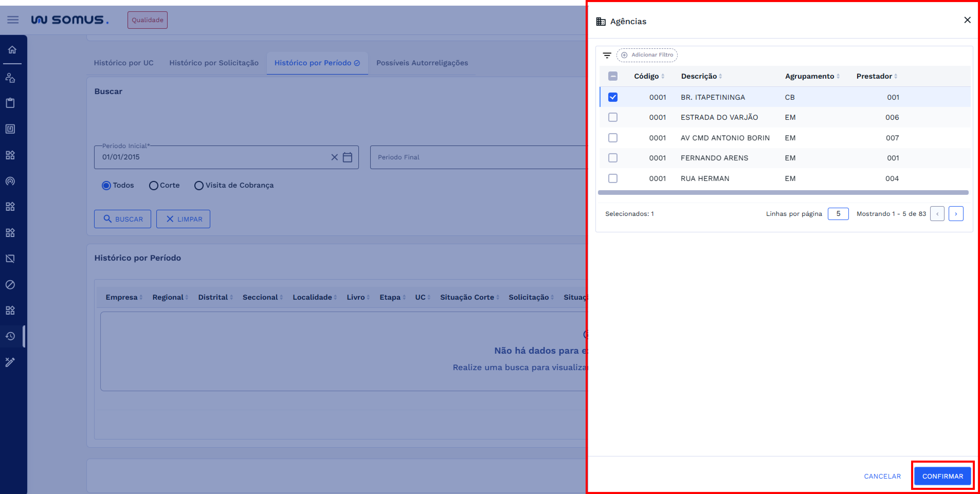Image resolution: width=980 pixels, height=494 pixels.
Task: Go to next page of agências
Action: (x=956, y=214)
